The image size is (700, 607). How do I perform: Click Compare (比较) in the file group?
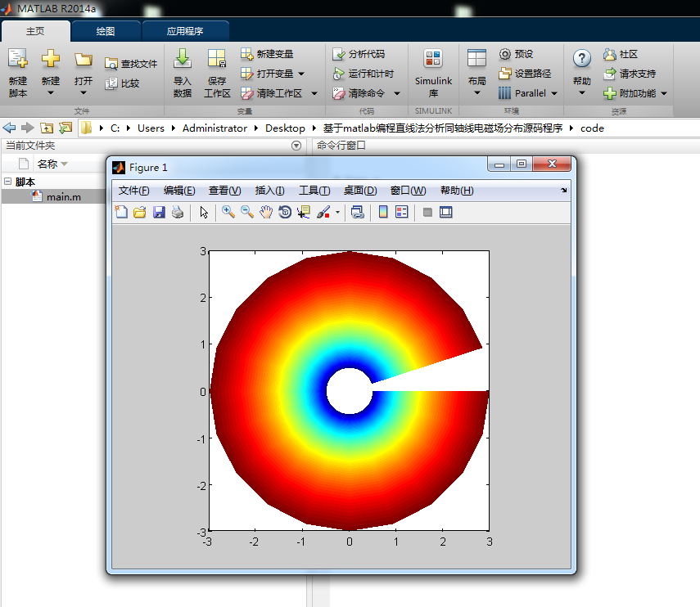[x=122, y=83]
